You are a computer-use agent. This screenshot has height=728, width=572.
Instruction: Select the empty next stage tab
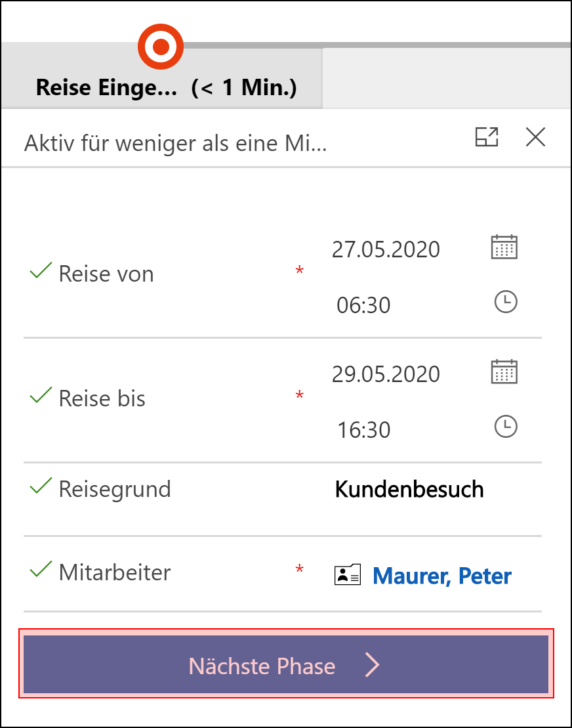[x=447, y=78]
